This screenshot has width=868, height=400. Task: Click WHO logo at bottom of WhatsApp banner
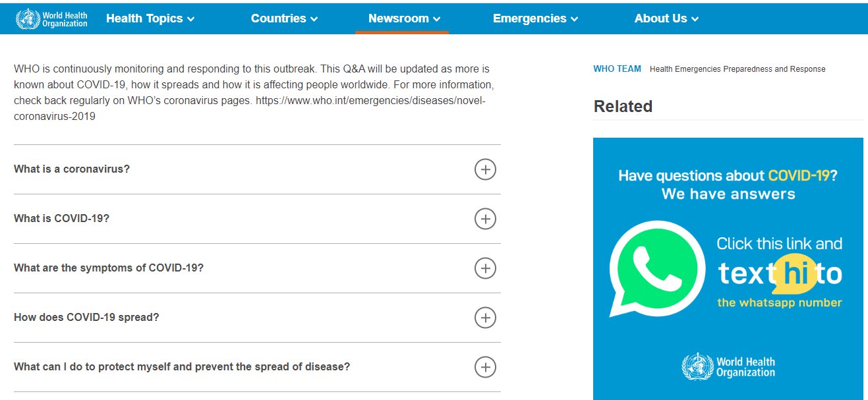point(728,366)
